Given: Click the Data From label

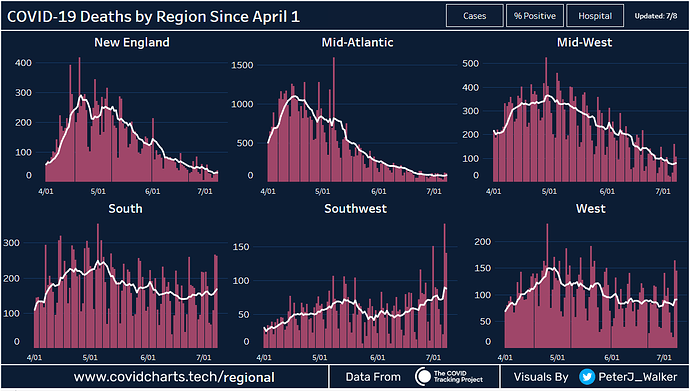Looking at the screenshot, I should point(373,377).
